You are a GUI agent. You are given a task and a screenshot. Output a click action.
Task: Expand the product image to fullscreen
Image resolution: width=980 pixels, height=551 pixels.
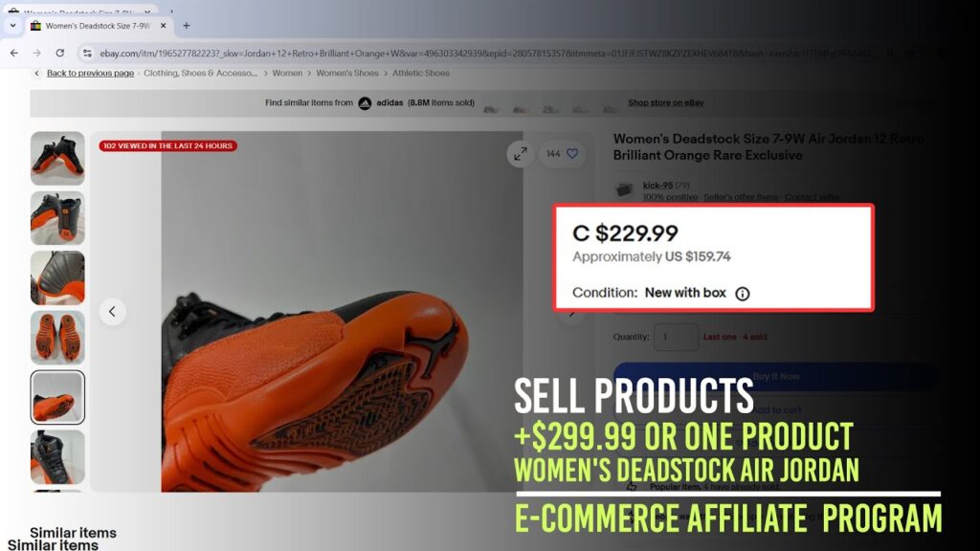(521, 154)
